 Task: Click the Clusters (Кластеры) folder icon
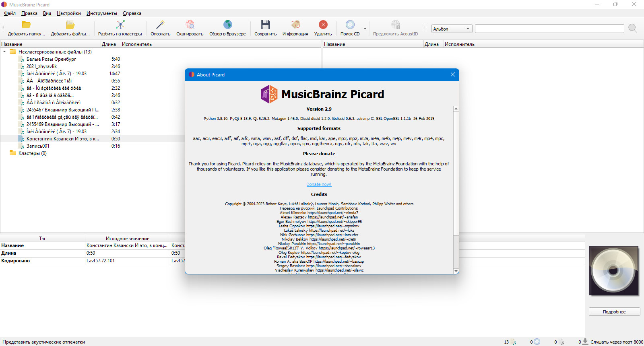click(13, 153)
